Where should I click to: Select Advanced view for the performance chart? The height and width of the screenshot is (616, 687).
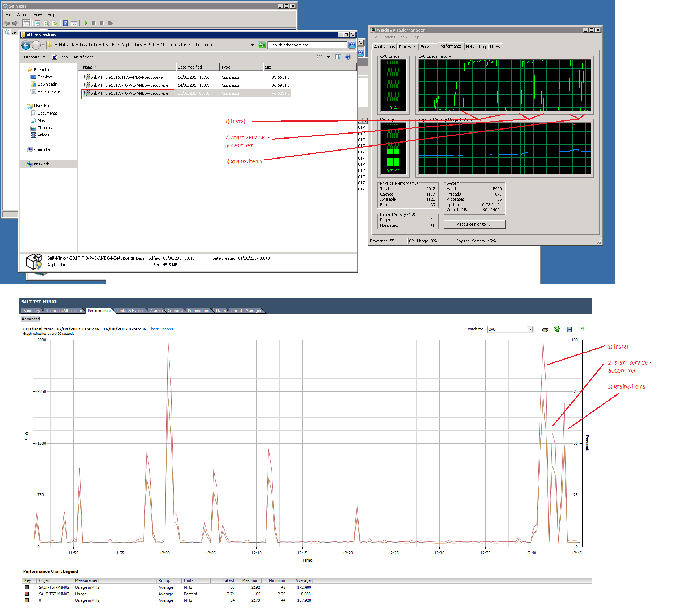(x=30, y=319)
